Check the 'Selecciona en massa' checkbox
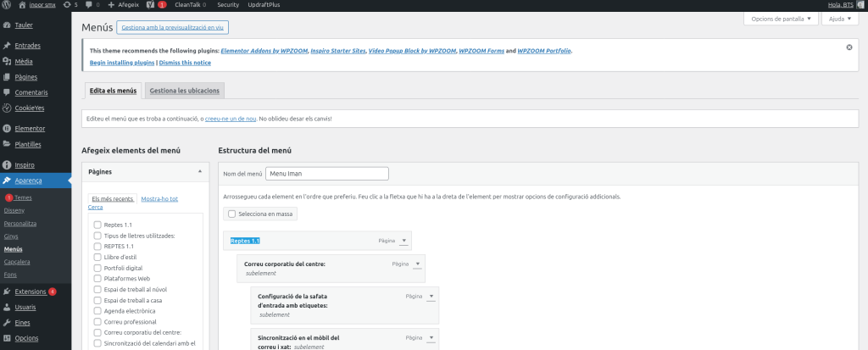Viewport: 868px width, 350px height. [232, 214]
